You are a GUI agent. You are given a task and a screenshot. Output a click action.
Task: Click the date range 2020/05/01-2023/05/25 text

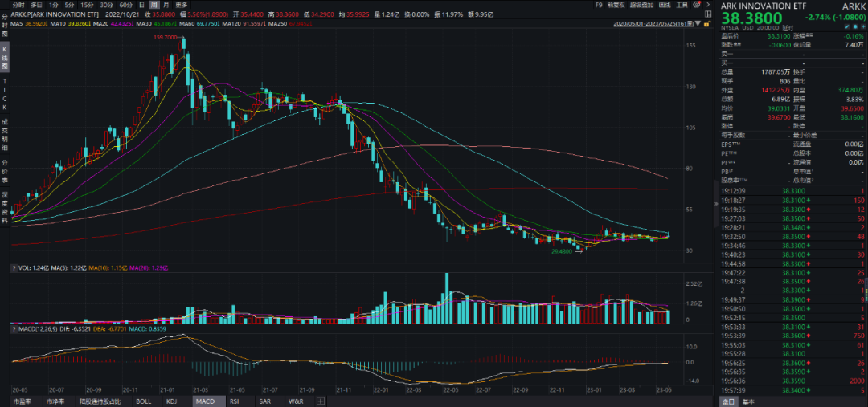(653, 24)
